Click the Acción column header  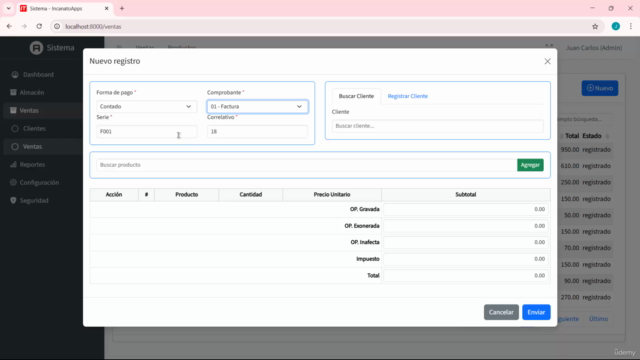(x=114, y=195)
